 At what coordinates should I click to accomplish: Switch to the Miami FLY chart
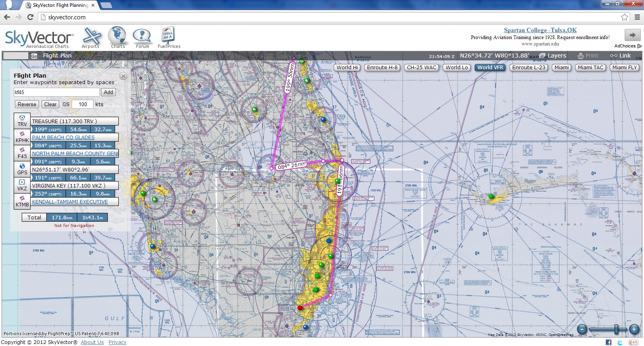pyautogui.click(x=625, y=68)
